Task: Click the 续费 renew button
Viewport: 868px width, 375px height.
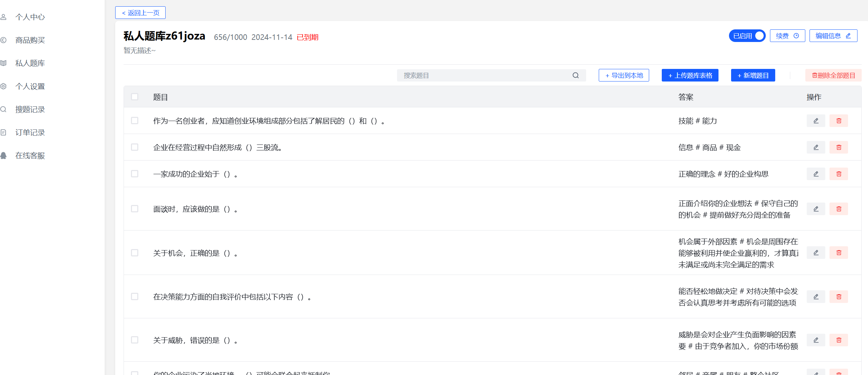Action: click(x=787, y=36)
